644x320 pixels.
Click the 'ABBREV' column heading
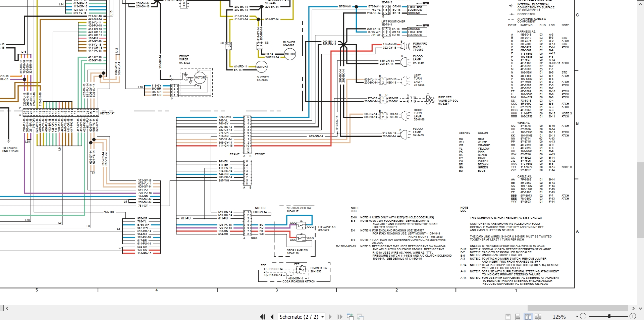click(465, 133)
